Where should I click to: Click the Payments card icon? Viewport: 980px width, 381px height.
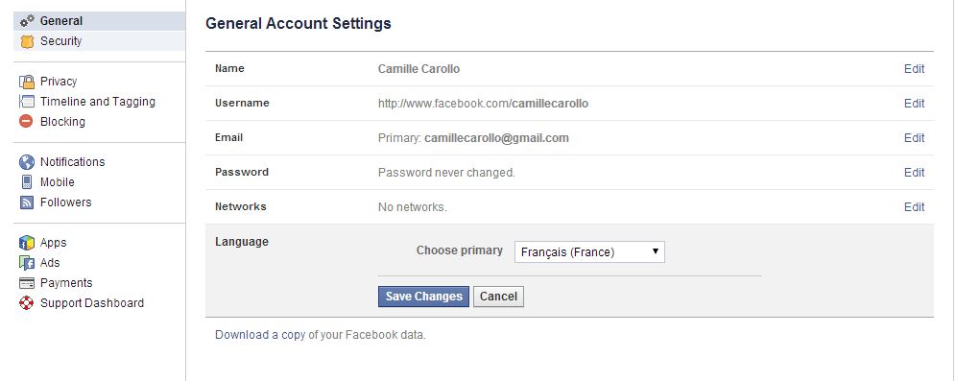tap(27, 283)
